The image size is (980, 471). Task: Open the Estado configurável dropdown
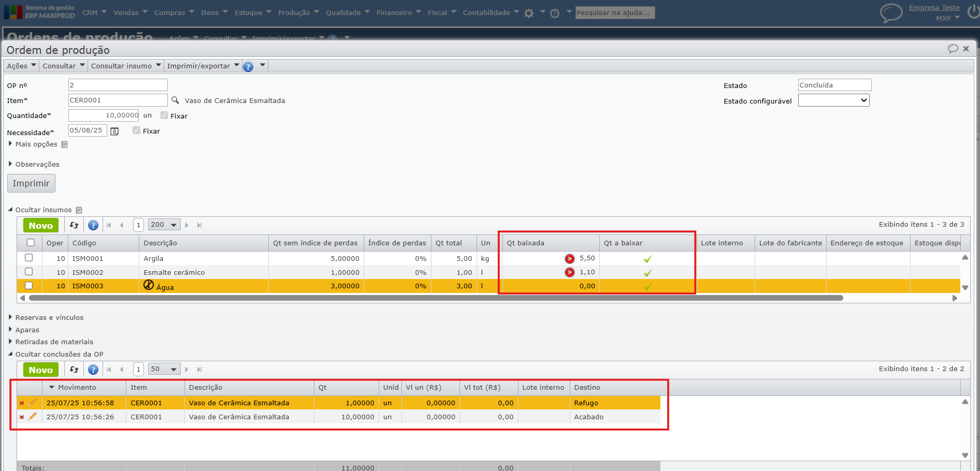coord(833,100)
